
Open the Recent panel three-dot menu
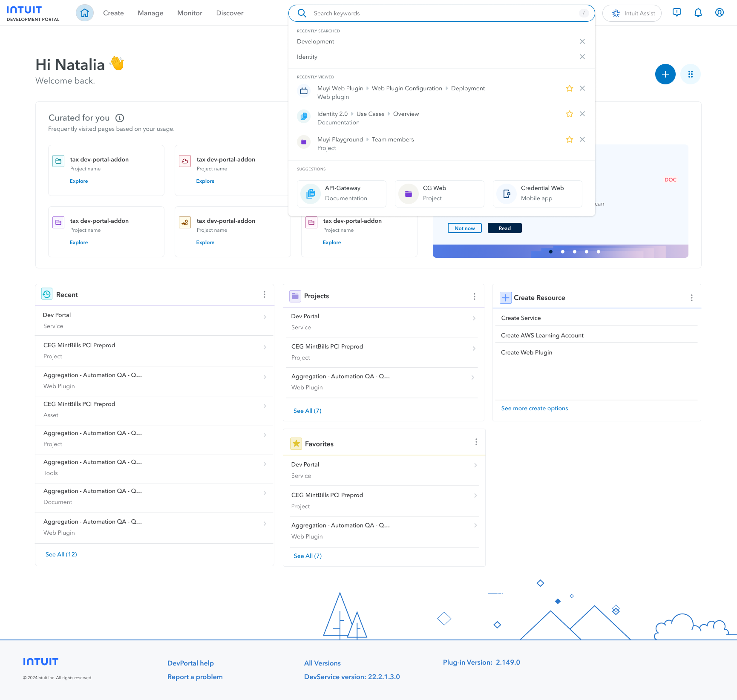264,294
